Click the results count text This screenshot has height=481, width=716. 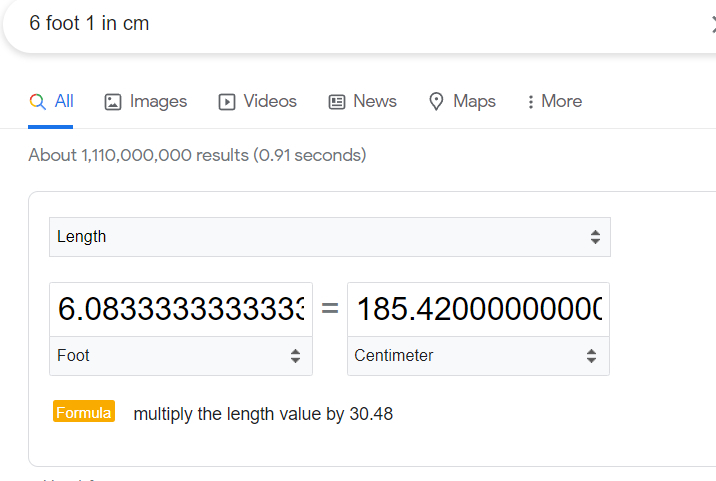click(x=197, y=155)
